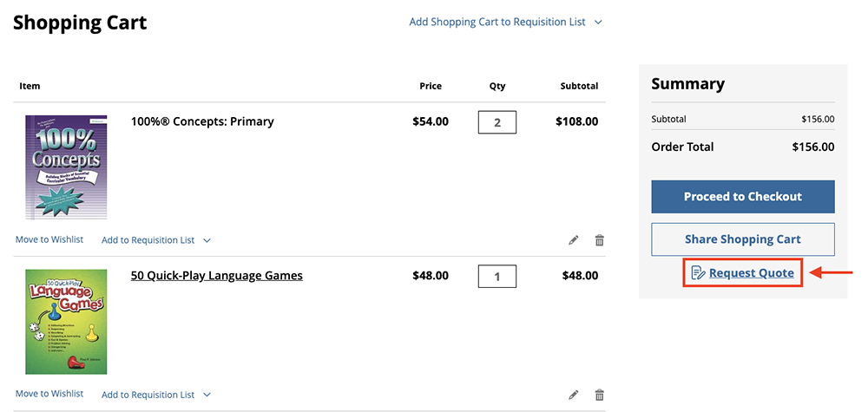Expand Add Shopping Cart to Requisition List
Image resolution: width=868 pixels, height=412 pixels.
[x=505, y=23]
